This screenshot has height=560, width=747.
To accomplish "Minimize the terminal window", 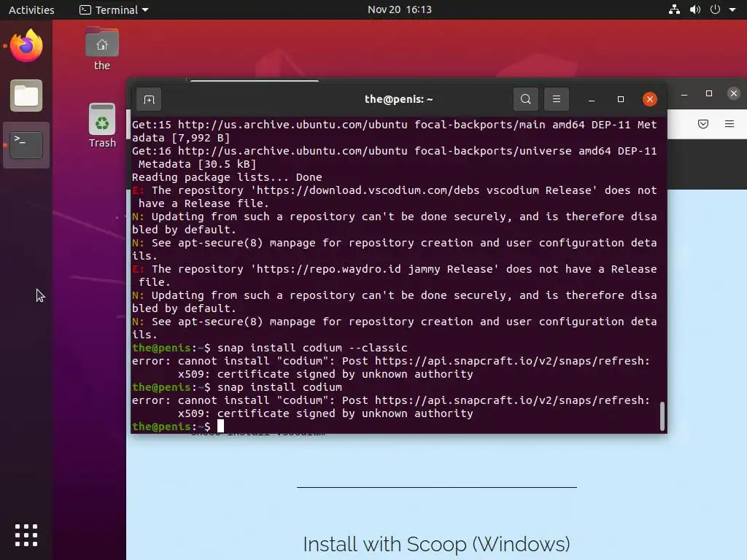I will pos(591,99).
